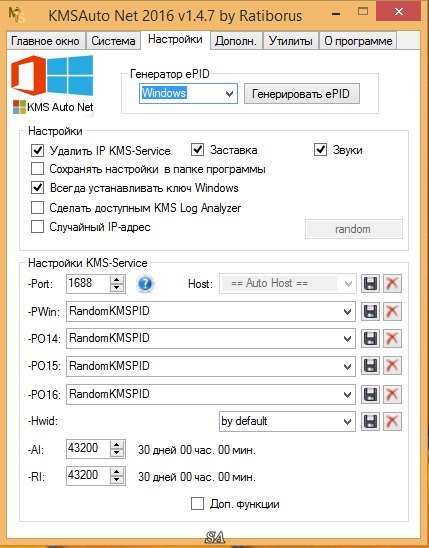Viewport: 429px width, 548px height.
Task: Delete the PWin entry with the red X
Action: 392,311
